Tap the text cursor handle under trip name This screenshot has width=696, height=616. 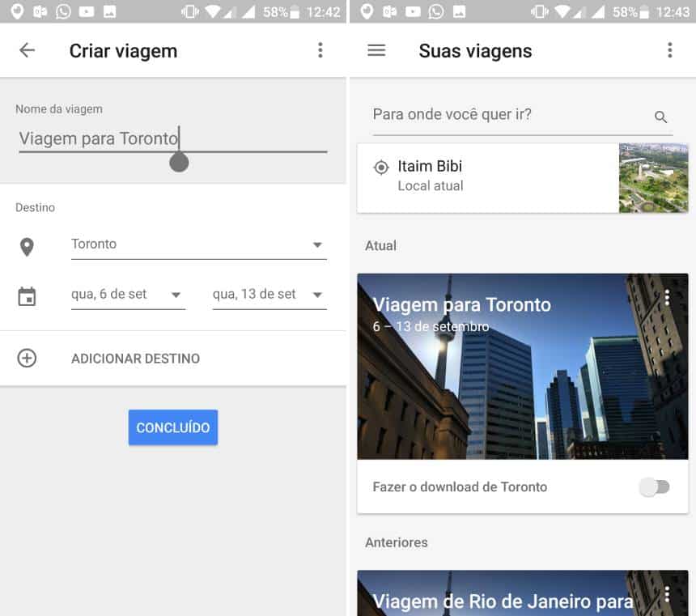click(x=179, y=162)
